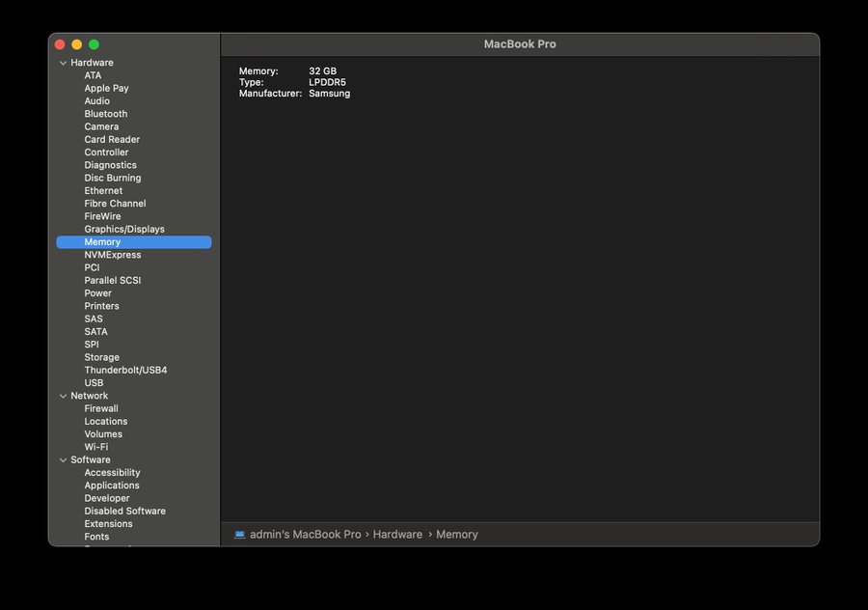Open Graphics/Displays information
The image size is (868, 610).
coord(124,229)
